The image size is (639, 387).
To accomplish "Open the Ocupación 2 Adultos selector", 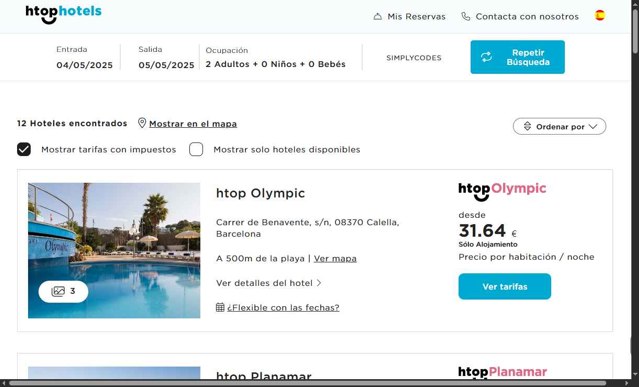I will pos(275,57).
